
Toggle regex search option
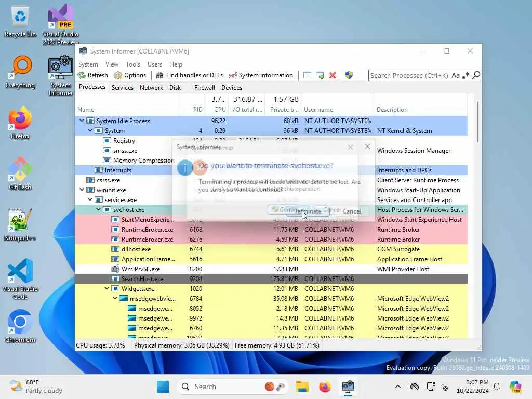click(x=466, y=75)
